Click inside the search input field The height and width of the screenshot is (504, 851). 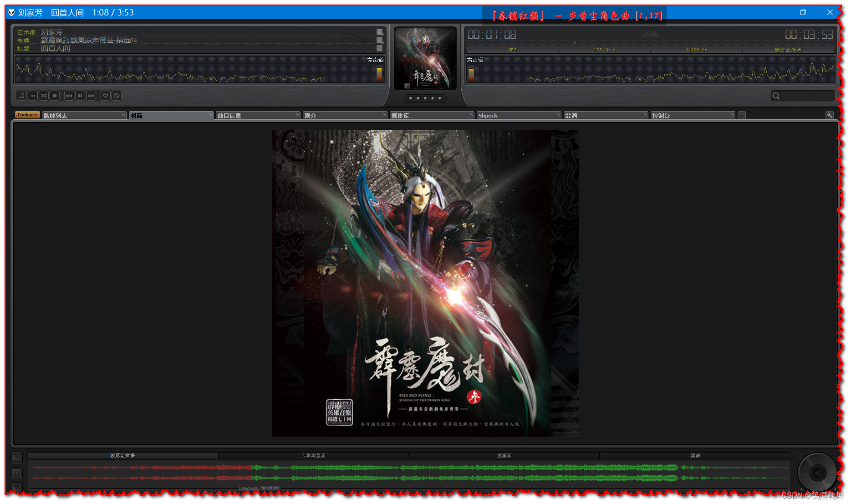pyautogui.click(x=808, y=96)
